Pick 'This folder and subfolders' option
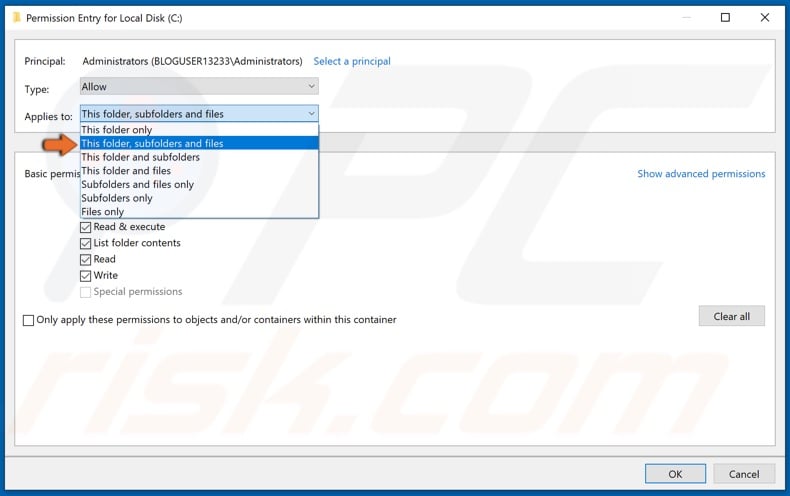This screenshot has height=496, width=790. click(199, 157)
